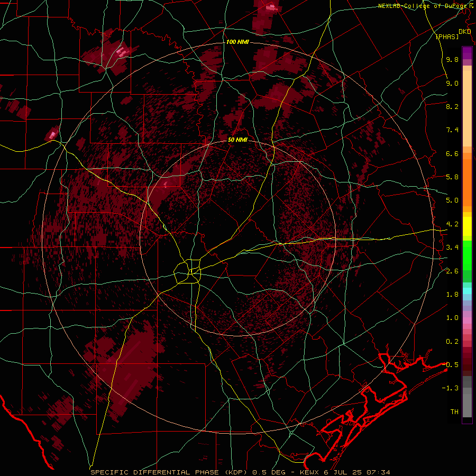Click the "0.5 DEG" elevation text in caption
Image resolution: width=476 pixels, height=476 pixels.
tap(269, 472)
